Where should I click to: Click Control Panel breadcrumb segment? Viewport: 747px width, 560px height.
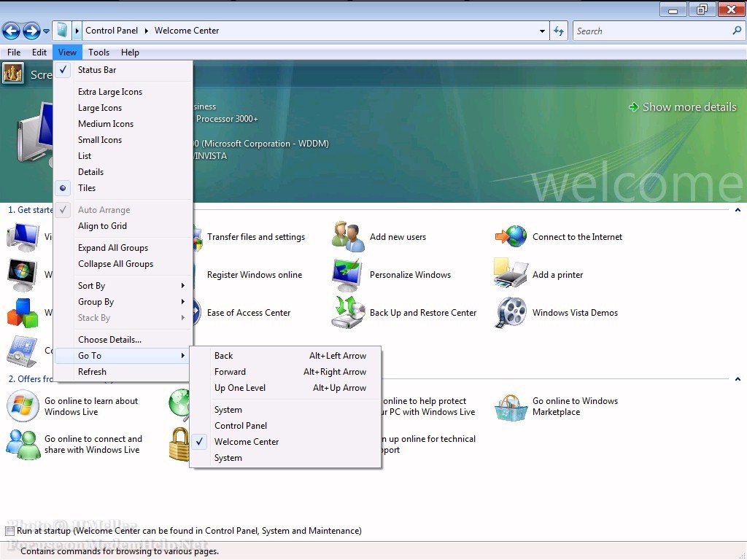pos(112,31)
